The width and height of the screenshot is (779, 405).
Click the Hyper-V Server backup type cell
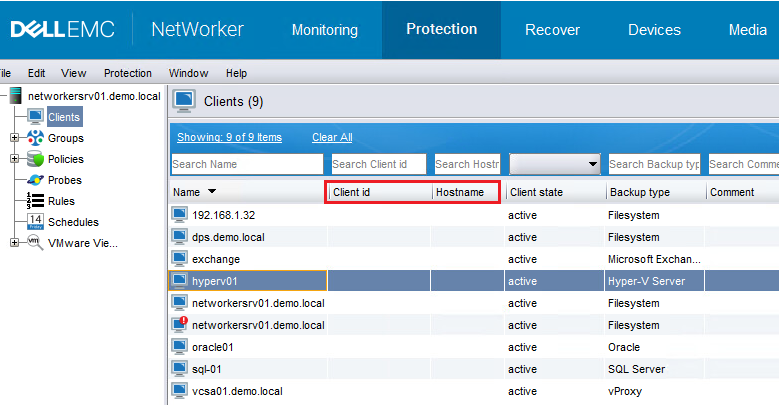pyautogui.click(x=646, y=281)
